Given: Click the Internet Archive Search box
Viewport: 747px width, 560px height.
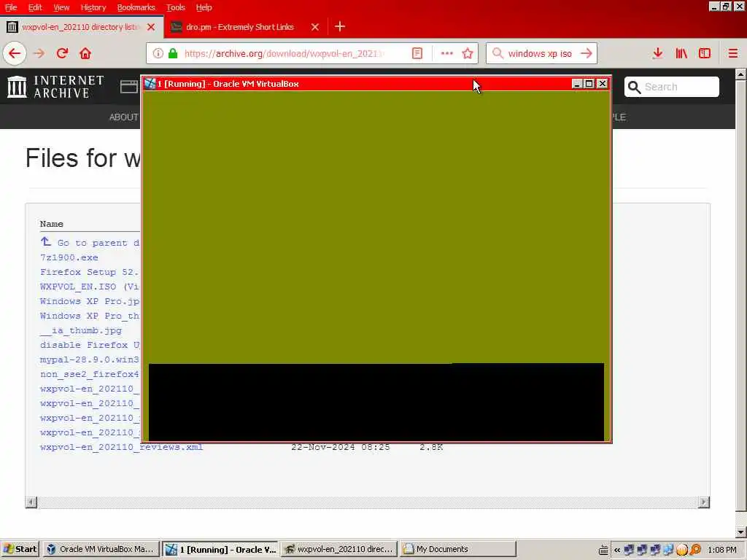Looking at the screenshot, I should pyautogui.click(x=672, y=87).
